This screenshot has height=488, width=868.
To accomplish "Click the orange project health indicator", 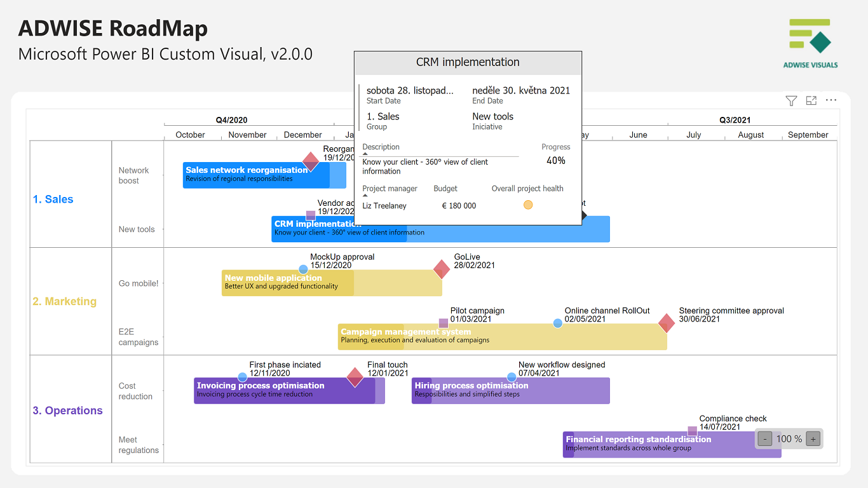I will (x=528, y=205).
